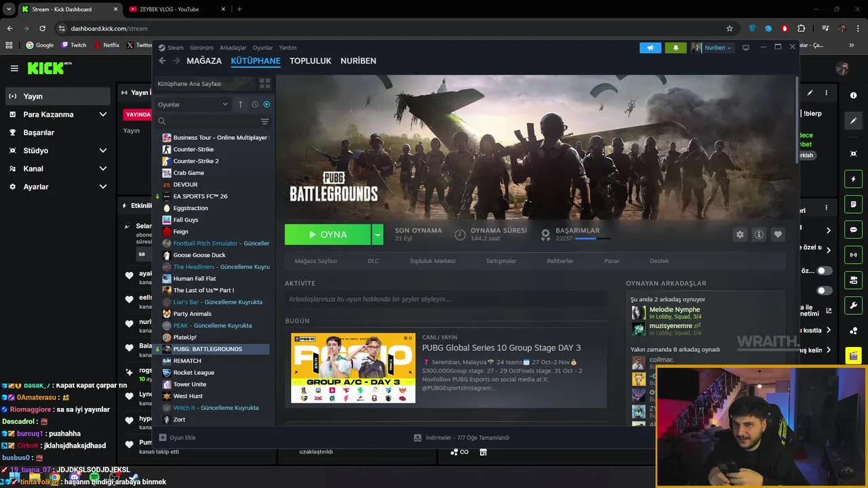Click Oyun Ekle at bottom of Steam
868x488 pixels.
178,438
